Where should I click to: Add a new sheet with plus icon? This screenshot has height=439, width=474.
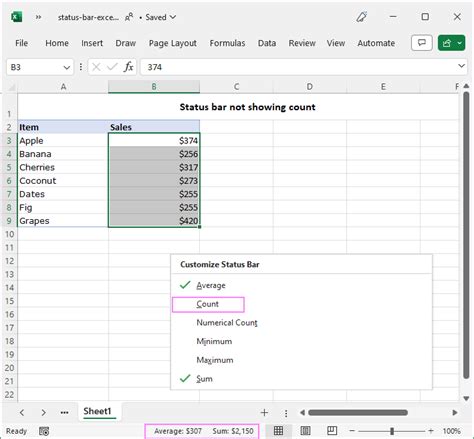click(x=264, y=413)
